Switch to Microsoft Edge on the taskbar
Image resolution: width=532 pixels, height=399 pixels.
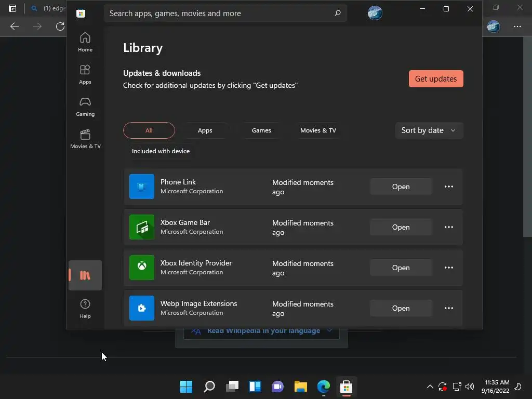pyautogui.click(x=323, y=387)
